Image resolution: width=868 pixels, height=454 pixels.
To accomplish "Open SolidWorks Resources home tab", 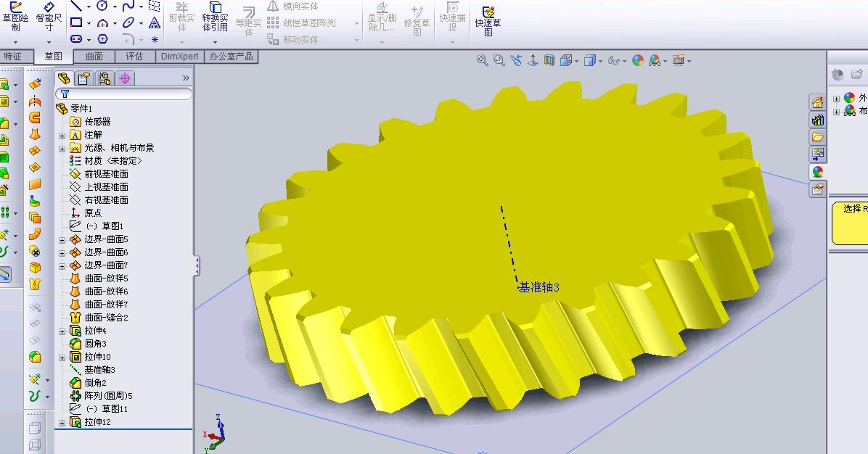I will pos(818,102).
